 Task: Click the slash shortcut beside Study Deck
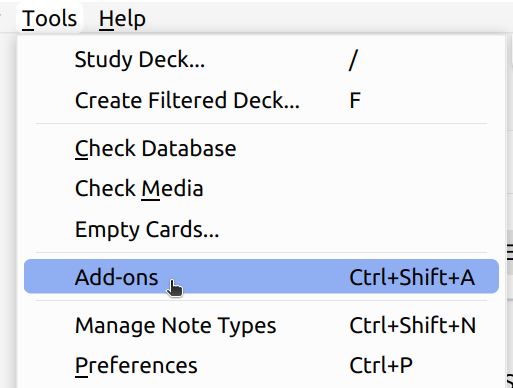point(353,60)
